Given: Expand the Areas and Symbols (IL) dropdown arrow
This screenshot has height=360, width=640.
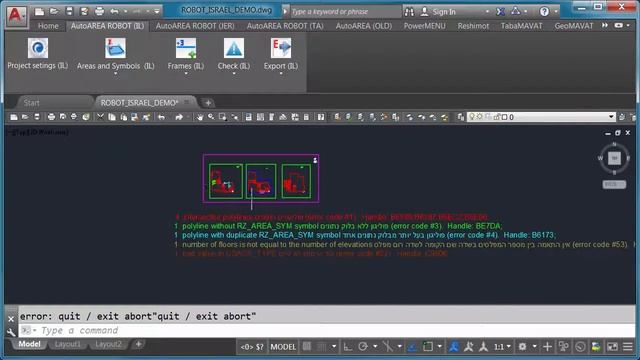Looking at the screenshot, I should coord(116,73).
